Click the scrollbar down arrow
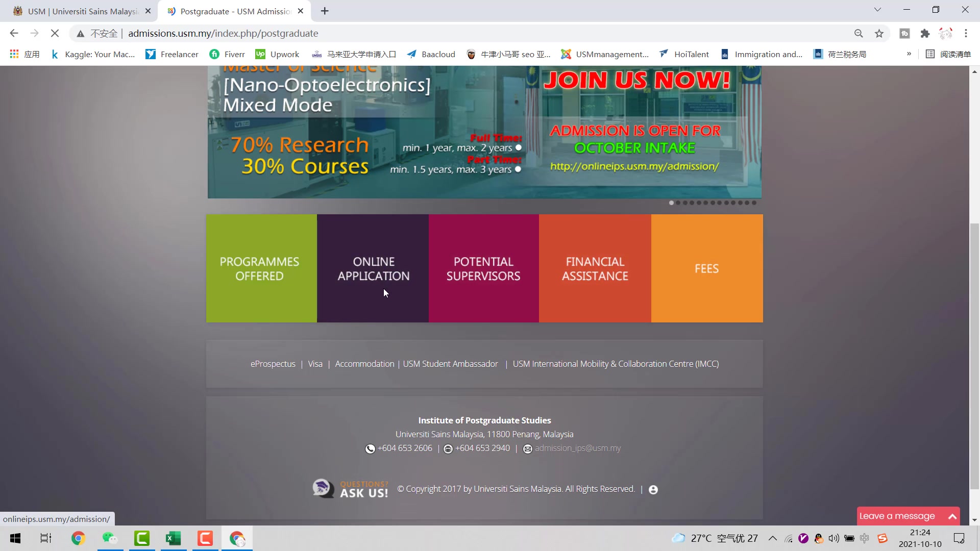Image resolution: width=980 pixels, height=551 pixels. 974,520
